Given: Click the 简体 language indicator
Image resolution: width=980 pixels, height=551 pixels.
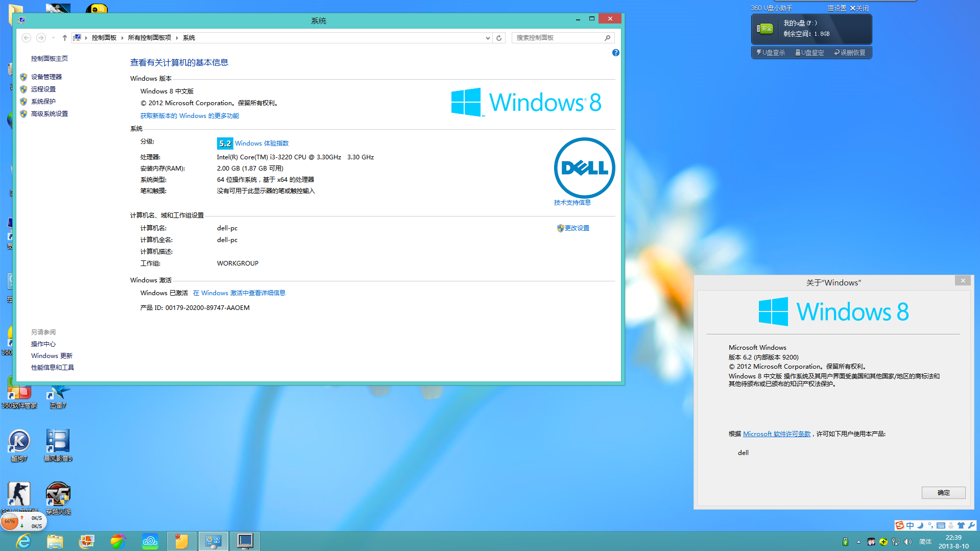Looking at the screenshot, I should tap(925, 542).
